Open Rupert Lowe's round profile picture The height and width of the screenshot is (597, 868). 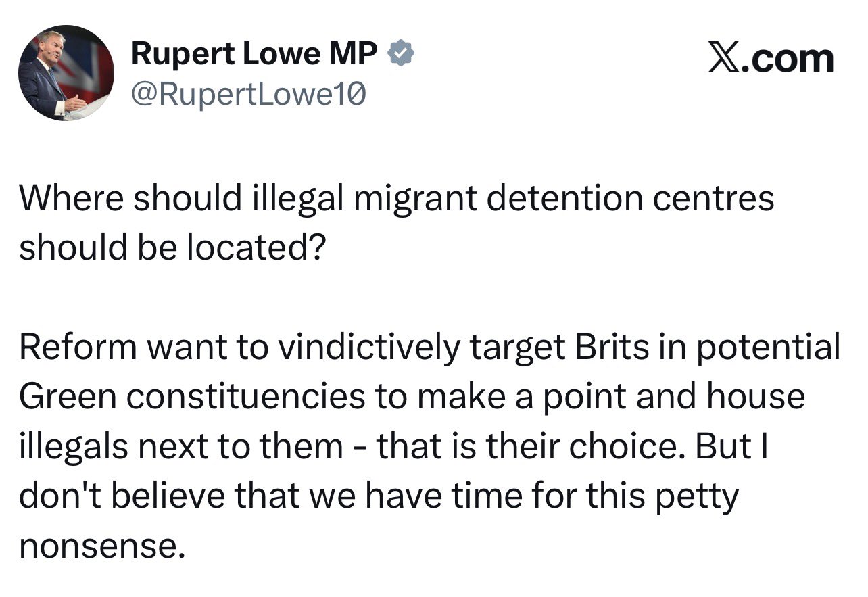pyautogui.click(x=66, y=73)
